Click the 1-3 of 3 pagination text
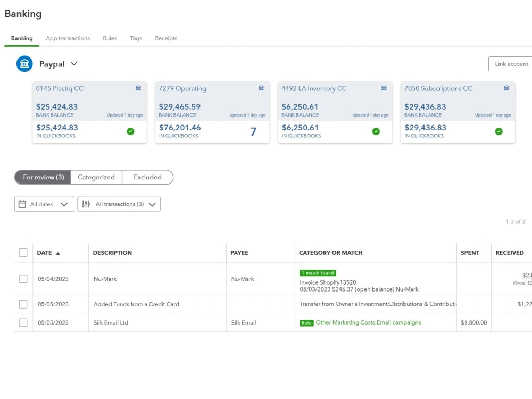Viewport: 532px width, 399px height. coord(516,221)
